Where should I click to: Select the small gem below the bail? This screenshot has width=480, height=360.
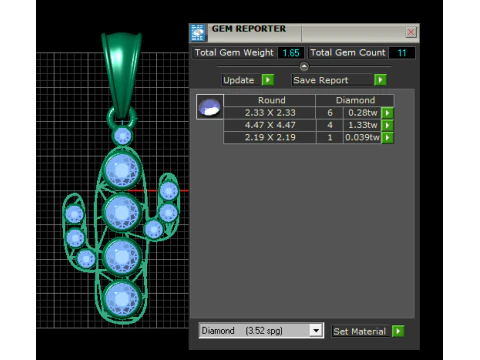[123, 136]
